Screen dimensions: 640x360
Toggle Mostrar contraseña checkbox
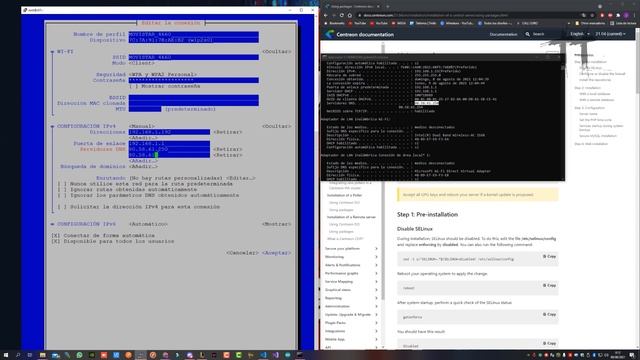(132, 86)
